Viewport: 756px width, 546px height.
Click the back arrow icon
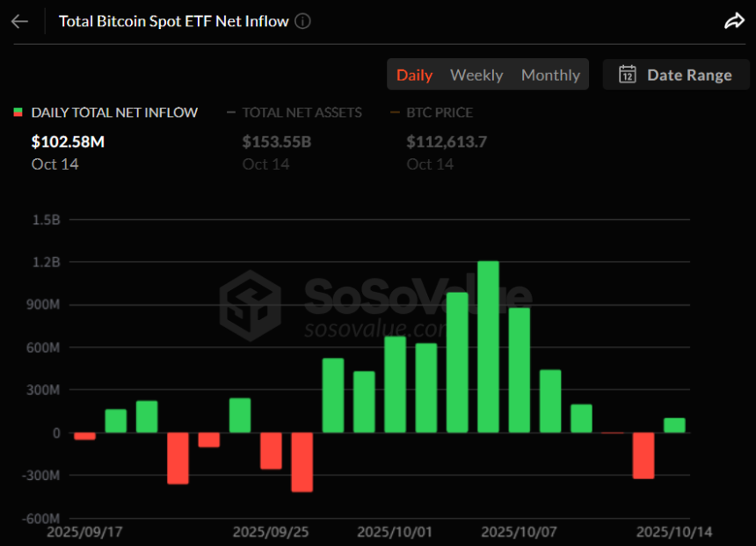click(19, 21)
